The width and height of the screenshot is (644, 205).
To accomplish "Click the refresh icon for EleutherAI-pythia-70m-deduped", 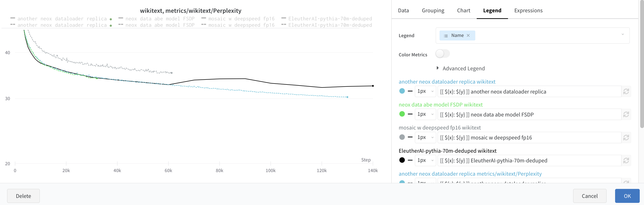I will (x=626, y=160).
